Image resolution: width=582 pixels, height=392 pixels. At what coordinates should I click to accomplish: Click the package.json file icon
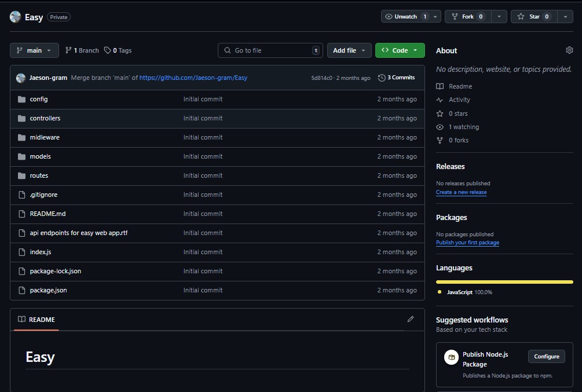pyautogui.click(x=22, y=290)
